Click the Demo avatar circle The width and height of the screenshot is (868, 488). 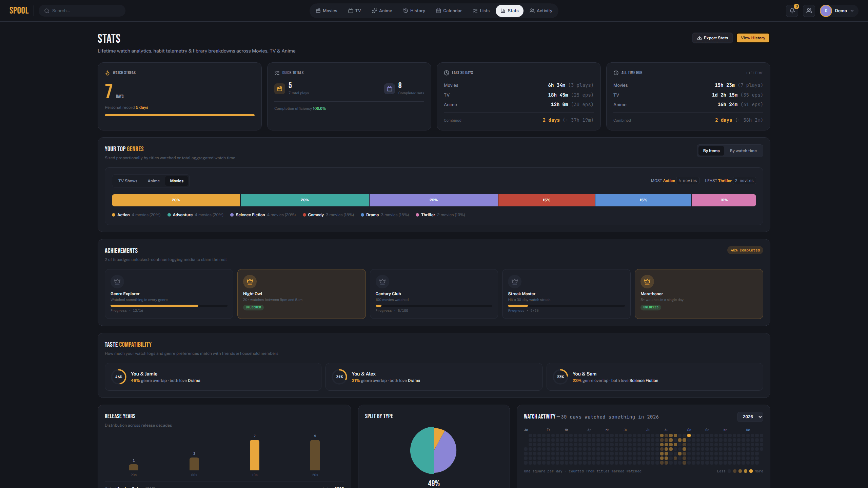[x=826, y=11]
